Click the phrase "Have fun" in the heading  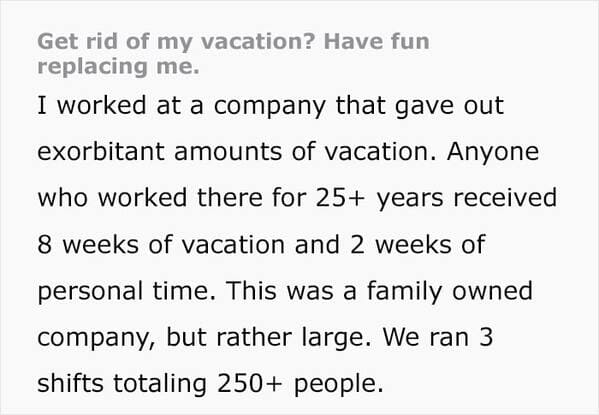tap(377, 41)
